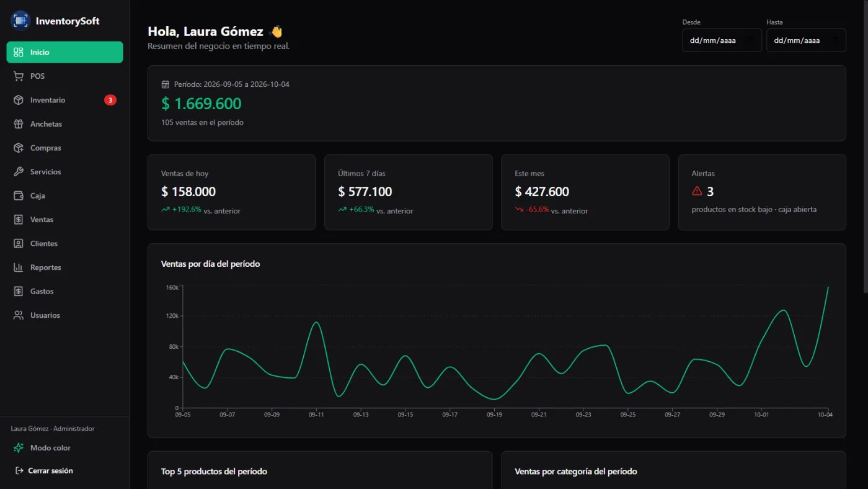
Task: Click the 09-11 label on chart axis
Action: pos(316,415)
